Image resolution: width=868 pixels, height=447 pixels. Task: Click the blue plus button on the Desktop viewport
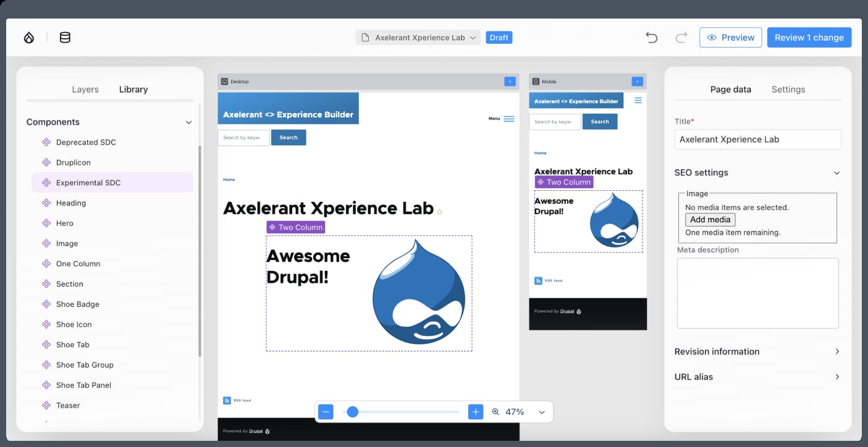pyautogui.click(x=509, y=81)
